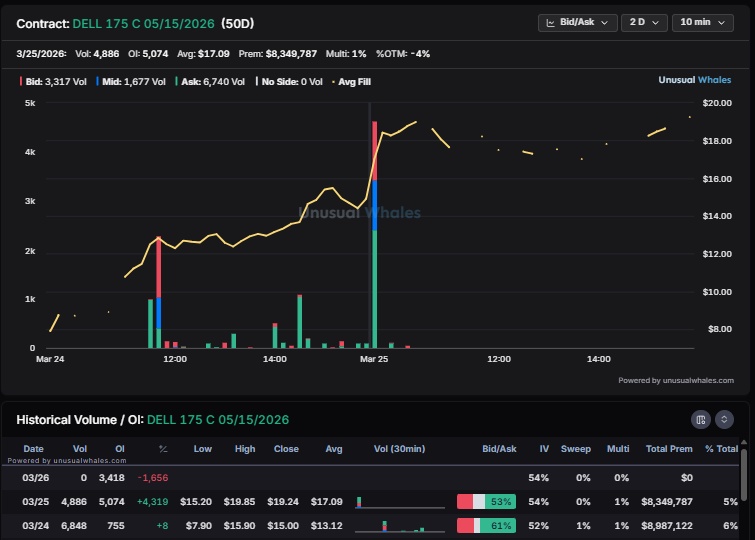Toggle the Bid 3,317 Vol legend series
Screen dimensions: 755x540
coord(53,82)
